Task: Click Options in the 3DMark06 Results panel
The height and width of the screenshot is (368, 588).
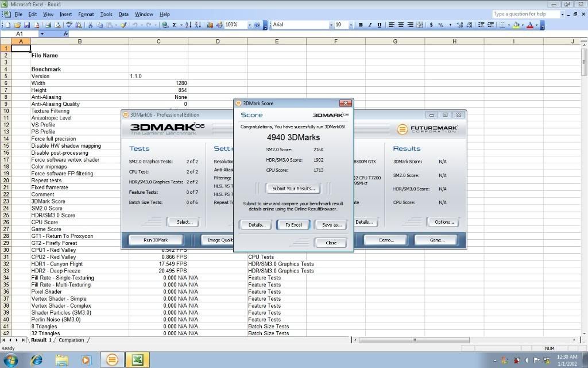Action: pyautogui.click(x=444, y=222)
